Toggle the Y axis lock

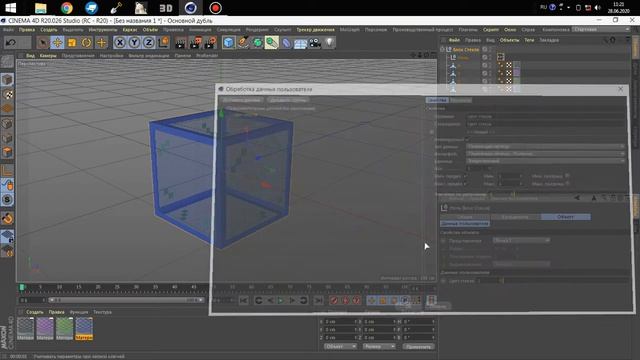click(134, 42)
